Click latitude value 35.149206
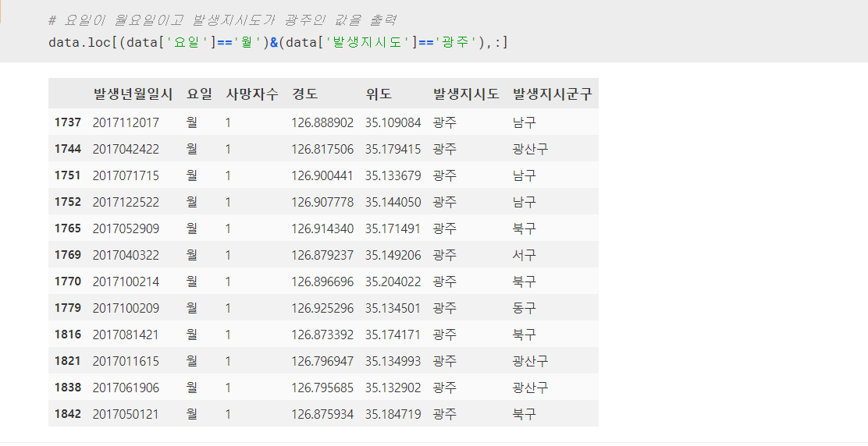Screen dimensions: 868x446 [x=393, y=255]
